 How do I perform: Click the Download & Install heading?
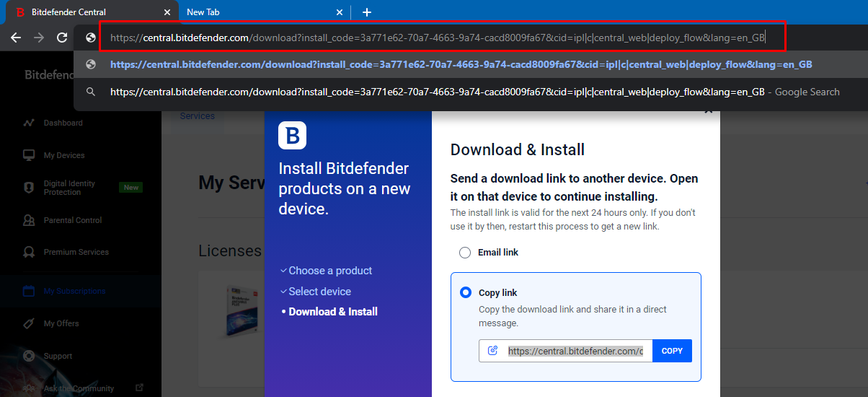pyautogui.click(x=518, y=150)
